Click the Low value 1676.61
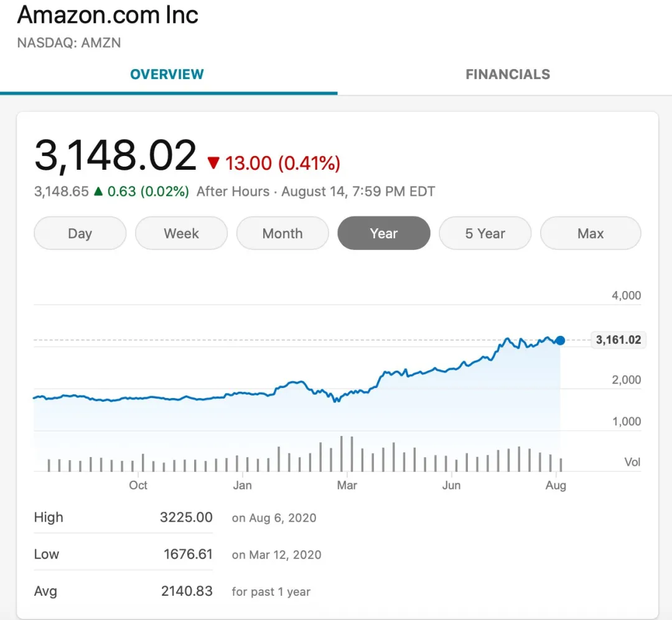This screenshot has height=620, width=672. [x=188, y=554]
